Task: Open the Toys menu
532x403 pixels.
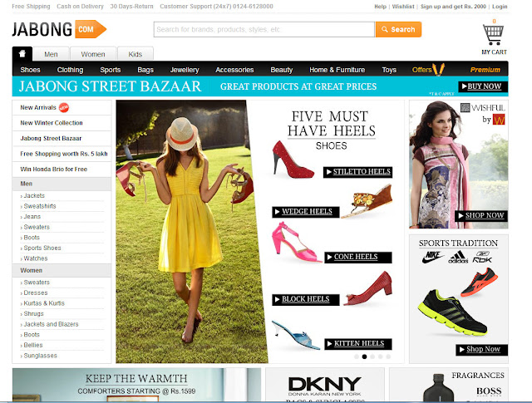Action: tap(389, 70)
